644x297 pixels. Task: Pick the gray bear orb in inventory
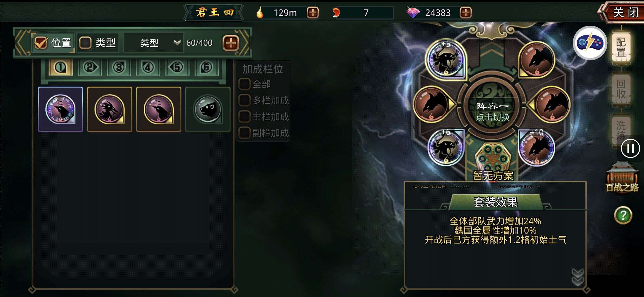[x=208, y=109]
